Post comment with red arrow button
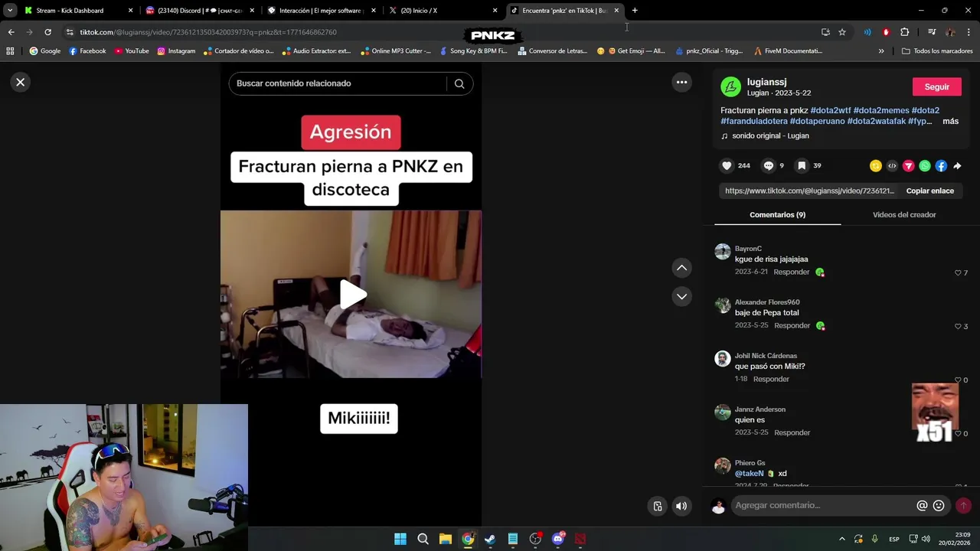The height and width of the screenshot is (551, 980). tap(963, 505)
